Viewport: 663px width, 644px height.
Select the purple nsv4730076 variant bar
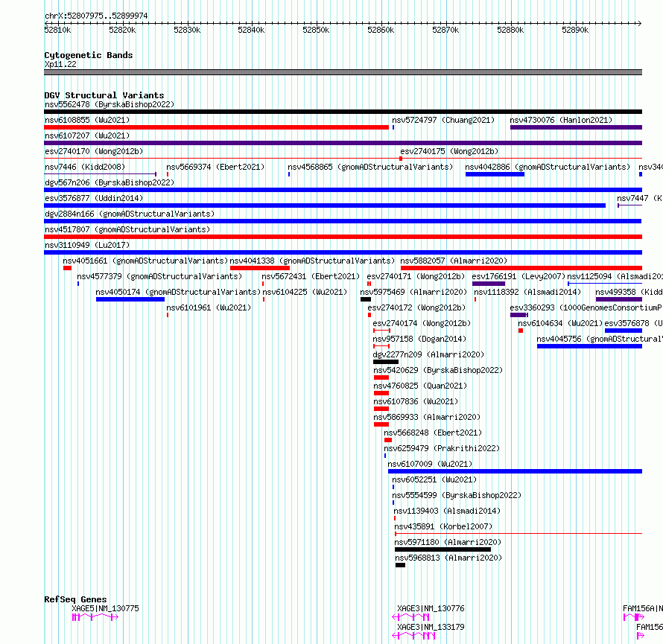click(x=576, y=127)
